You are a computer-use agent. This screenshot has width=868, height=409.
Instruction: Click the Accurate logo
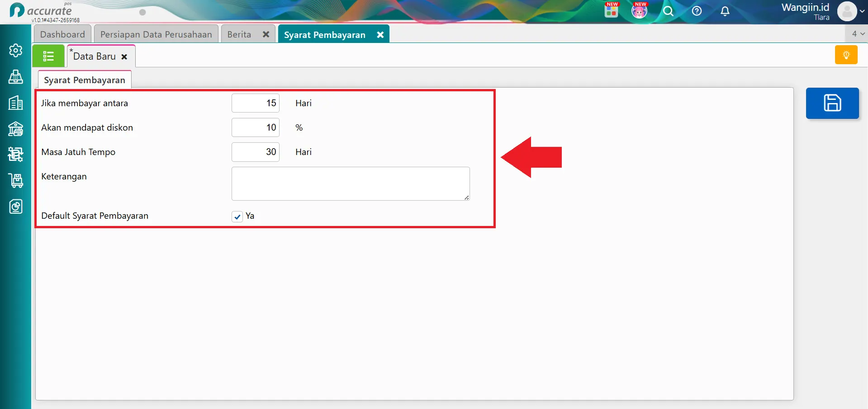coord(41,10)
